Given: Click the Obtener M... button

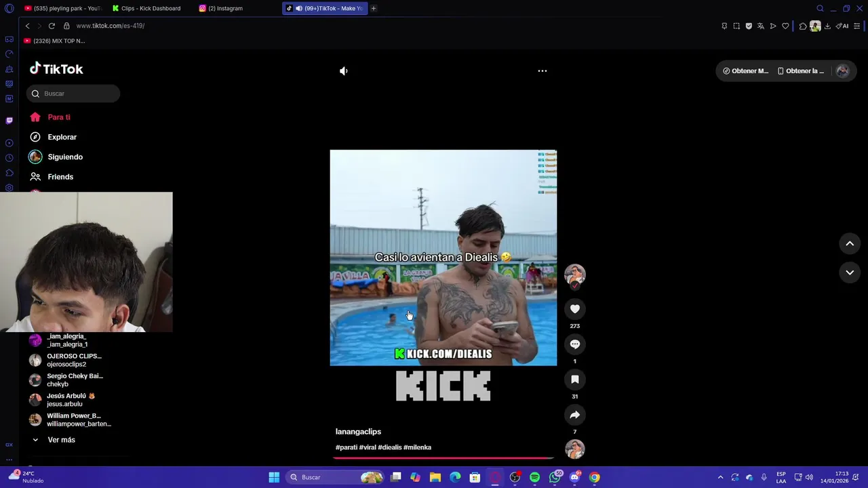Looking at the screenshot, I should pyautogui.click(x=745, y=70).
